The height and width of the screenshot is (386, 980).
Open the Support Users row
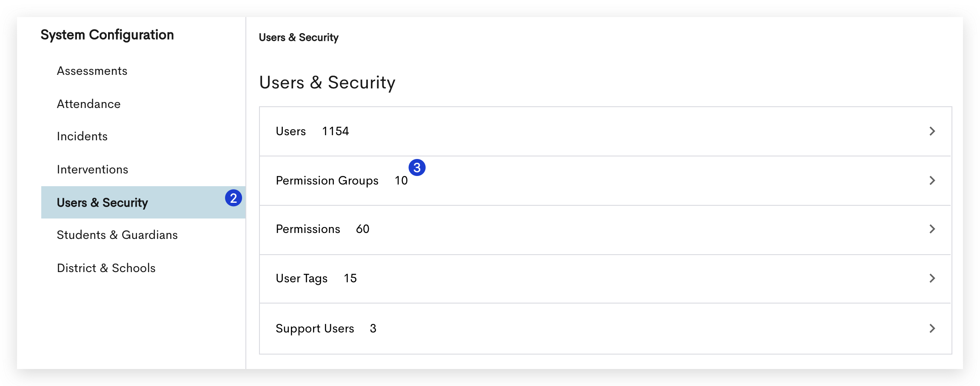605,329
